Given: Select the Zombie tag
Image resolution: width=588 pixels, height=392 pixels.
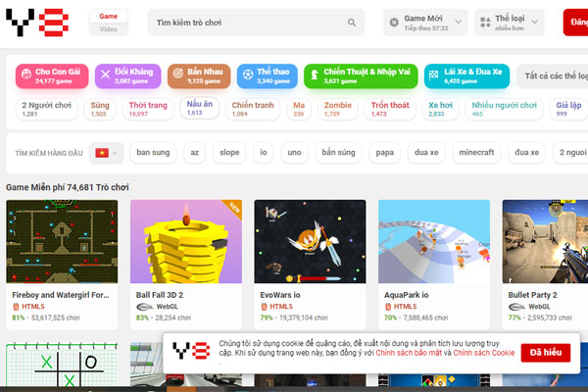Looking at the screenshot, I should click(x=337, y=109).
